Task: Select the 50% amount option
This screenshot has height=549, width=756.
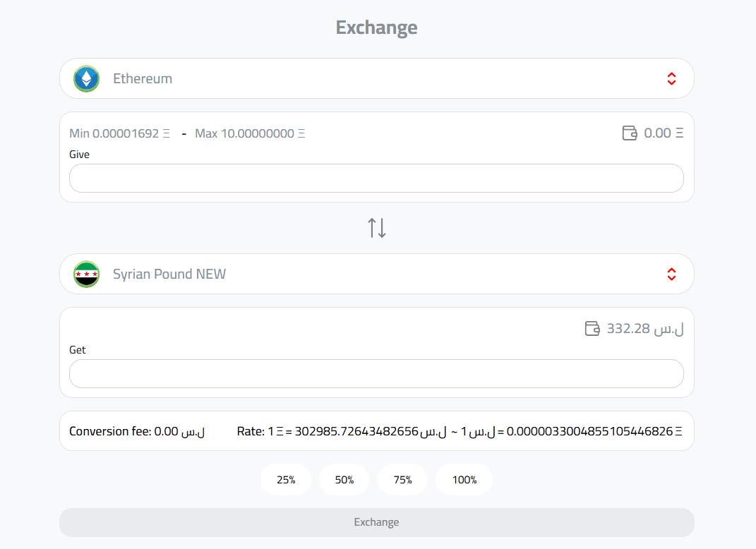Action: click(344, 479)
